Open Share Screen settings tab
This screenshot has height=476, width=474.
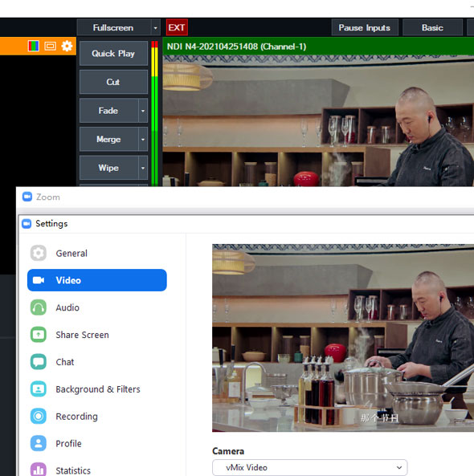[x=97, y=335]
